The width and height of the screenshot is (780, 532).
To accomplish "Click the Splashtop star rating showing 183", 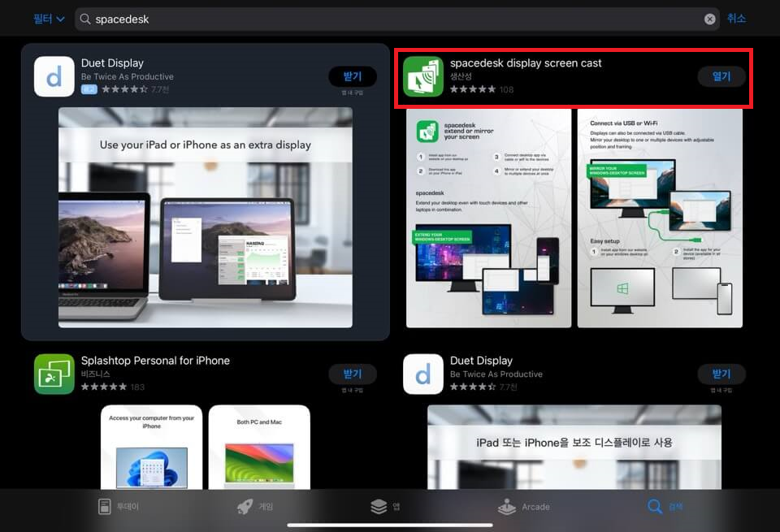I will (x=104, y=387).
